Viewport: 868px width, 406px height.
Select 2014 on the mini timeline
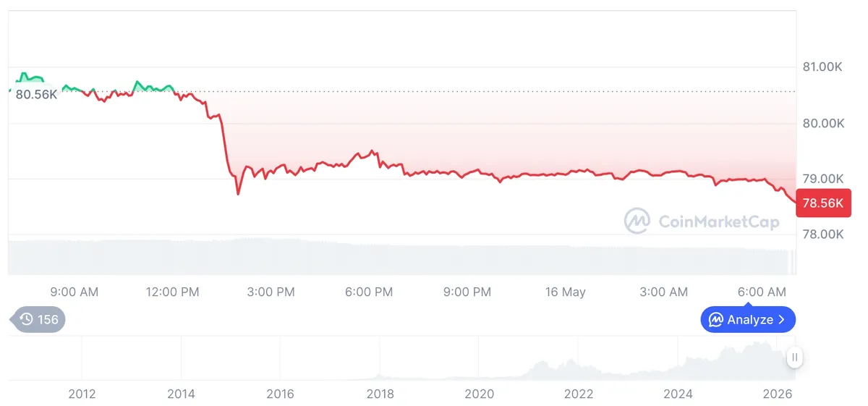pyautogui.click(x=181, y=394)
